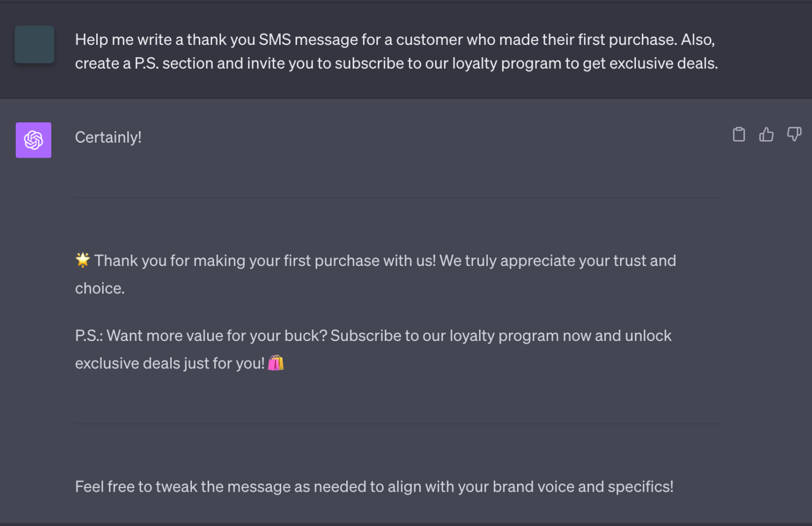Select the word "Certainly!"

pyautogui.click(x=108, y=137)
